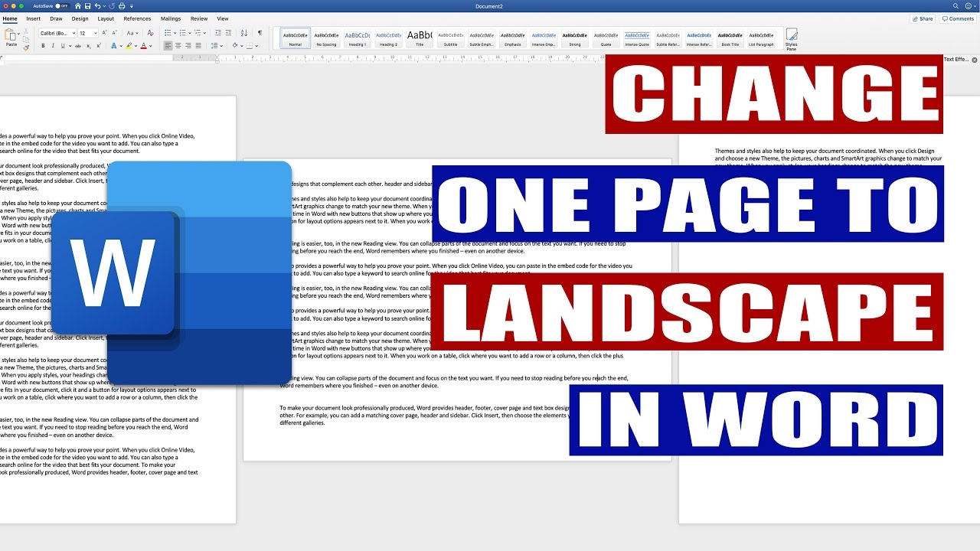Open the Styles Pane
This screenshot has height=551, width=980.
(791, 38)
